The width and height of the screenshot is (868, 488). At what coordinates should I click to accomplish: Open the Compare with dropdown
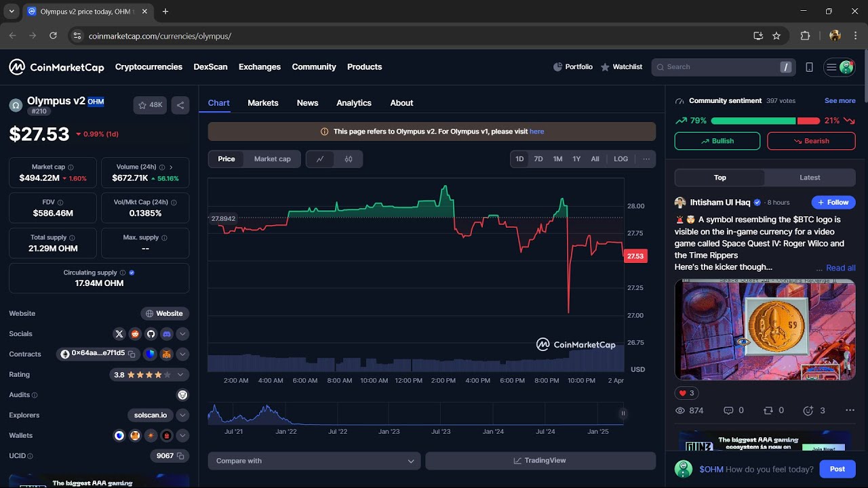[315, 461]
